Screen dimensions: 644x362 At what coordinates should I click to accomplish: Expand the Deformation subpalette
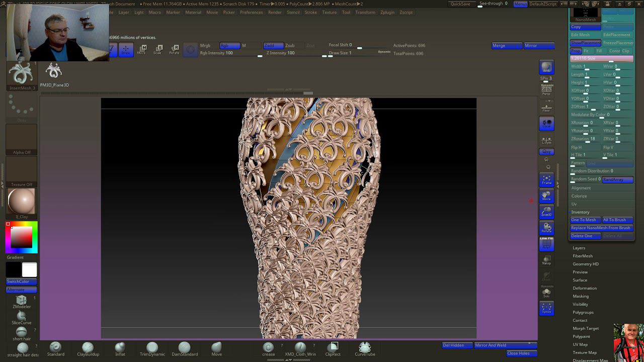click(x=584, y=288)
